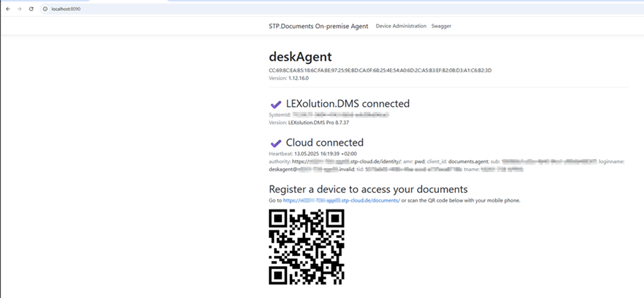
Task: Go back with the browser back arrow
Action: pyautogui.click(x=8, y=9)
